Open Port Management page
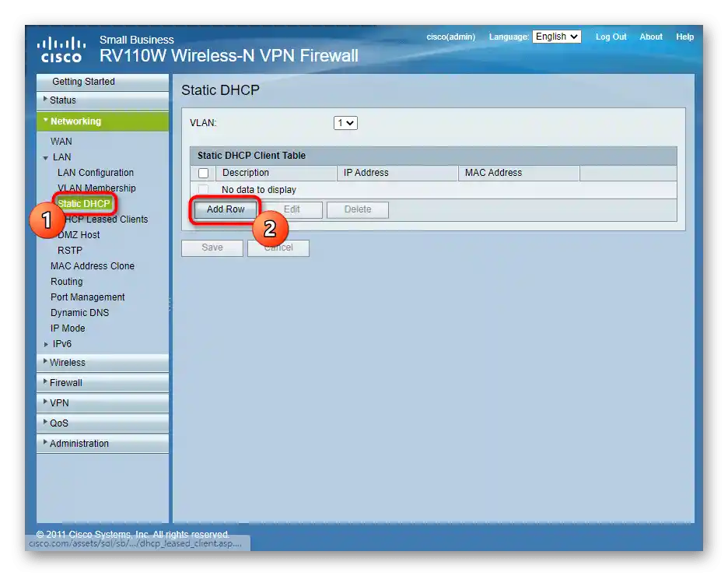Viewport: 728px width, 576px height. (x=87, y=297)
